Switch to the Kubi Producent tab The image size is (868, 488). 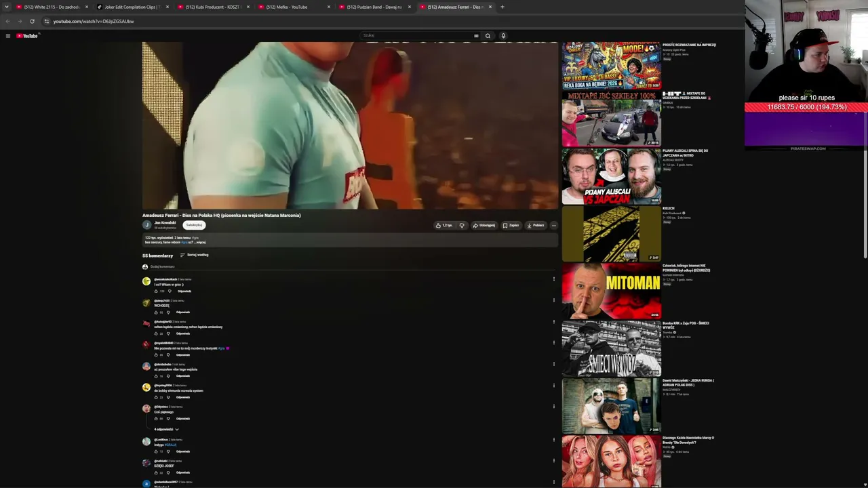pyautogui.click(x=213, y=7)
